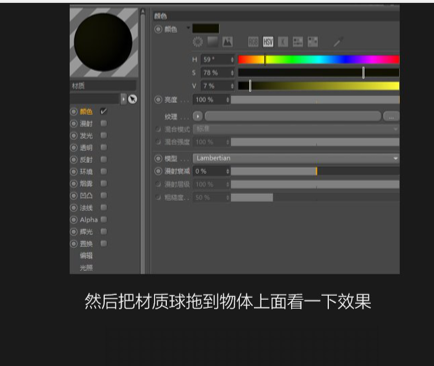Image resolution: width=434 pixels, height=366 pixels.
Task: Open the texture arrow menu button
Action: 198,116
